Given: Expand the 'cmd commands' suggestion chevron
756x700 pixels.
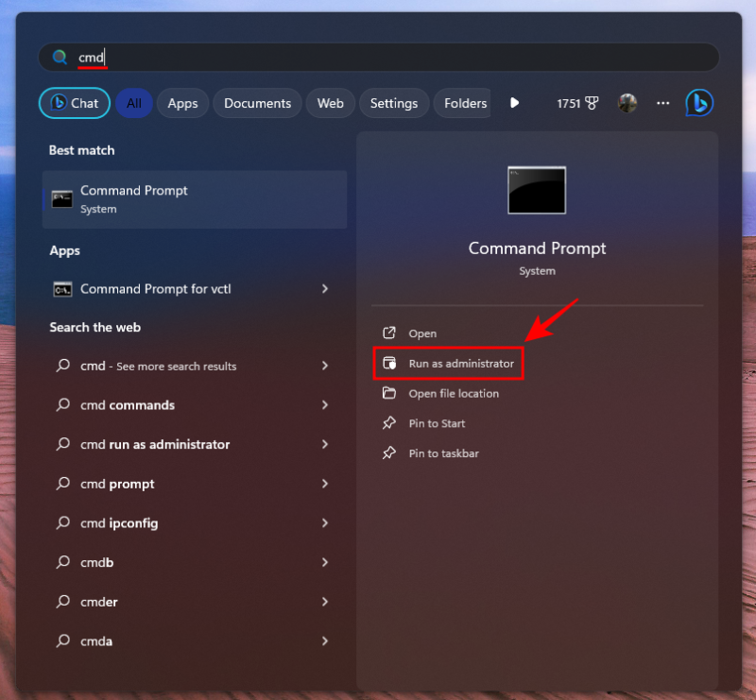Looking at the screenshot, I should (x=324, y=405).
